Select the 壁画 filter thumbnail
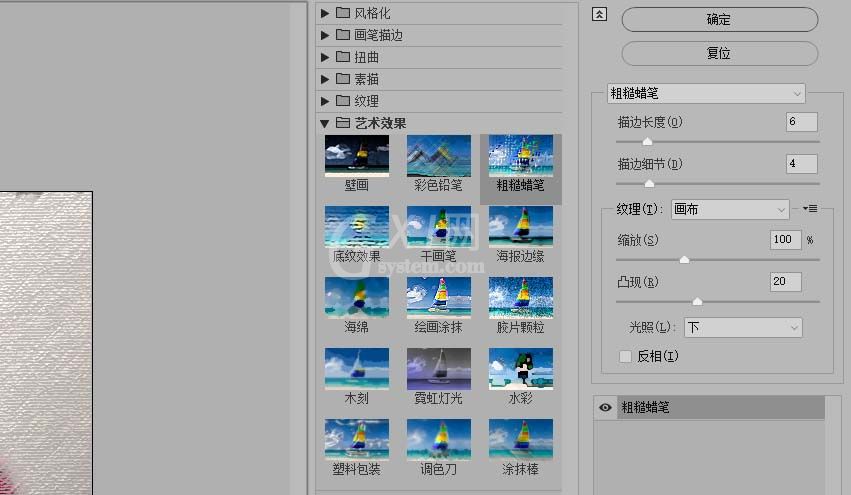The image size is (851, 495). pos(357,156)
